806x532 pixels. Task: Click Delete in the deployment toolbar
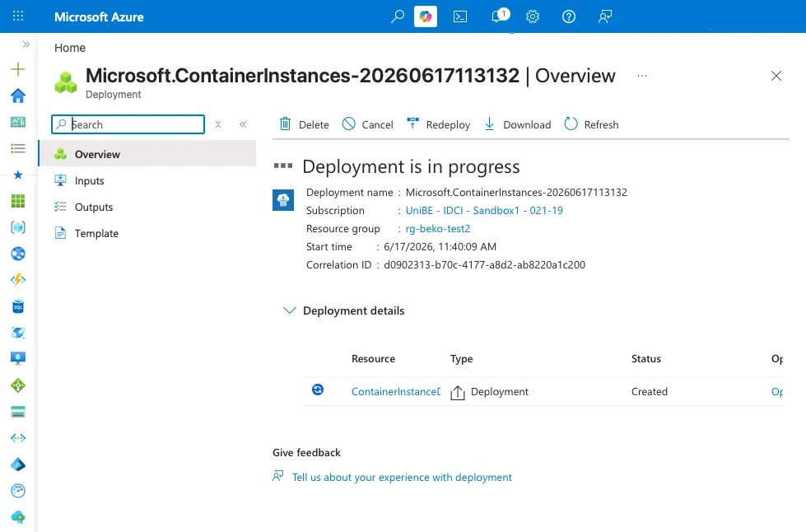(x=304, y=124)
